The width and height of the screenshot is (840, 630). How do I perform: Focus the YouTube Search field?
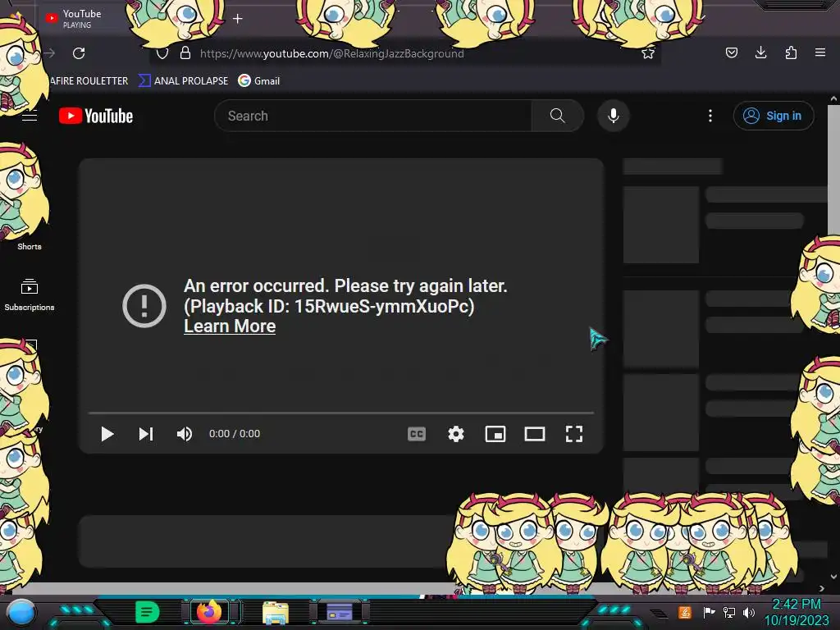373,116
